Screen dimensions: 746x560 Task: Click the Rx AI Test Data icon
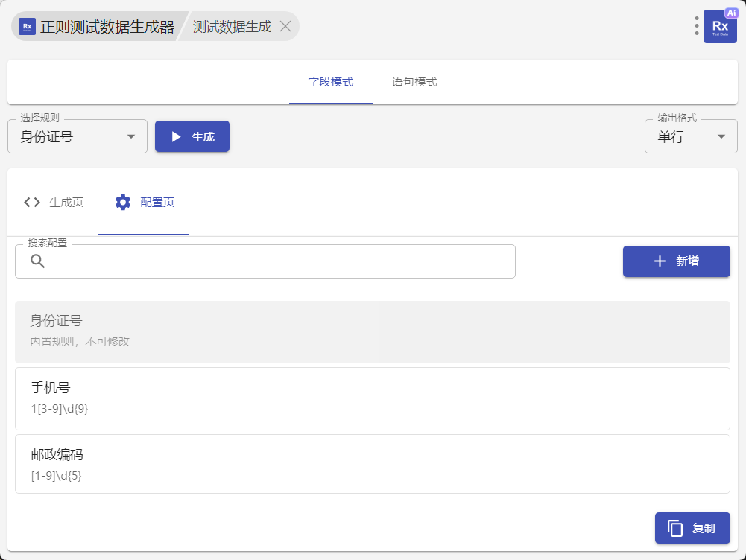[720, 26]
